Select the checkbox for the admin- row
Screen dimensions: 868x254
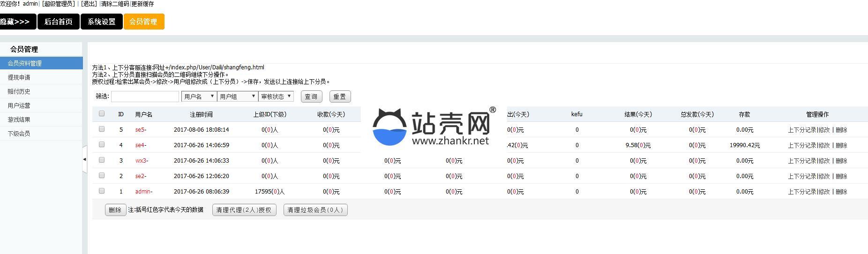point(102,191)
